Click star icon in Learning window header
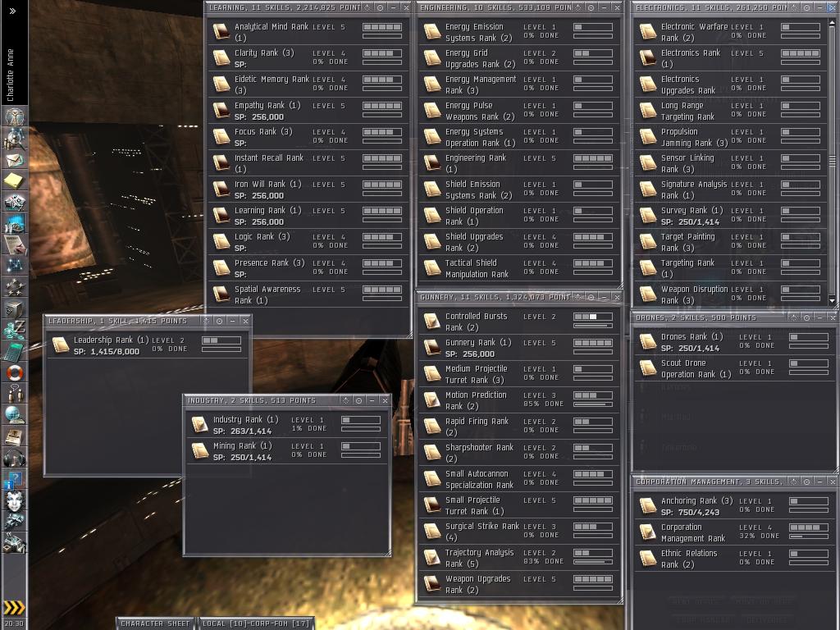Viewport: 840px width, 630px height. point(367,7)
